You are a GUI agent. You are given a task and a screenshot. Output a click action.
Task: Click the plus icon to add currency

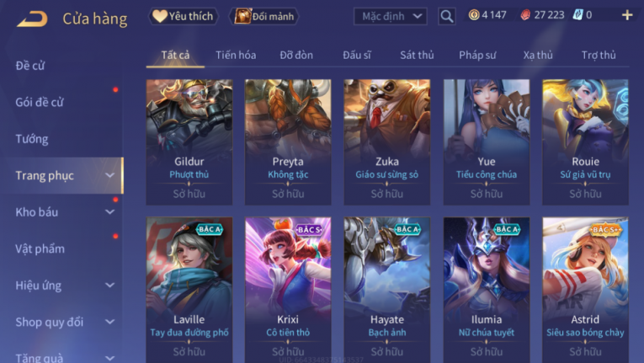point(627,16)
